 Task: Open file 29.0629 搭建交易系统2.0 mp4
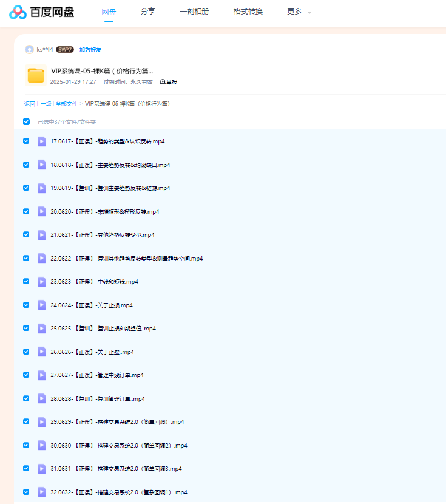[x=117, y=422]
